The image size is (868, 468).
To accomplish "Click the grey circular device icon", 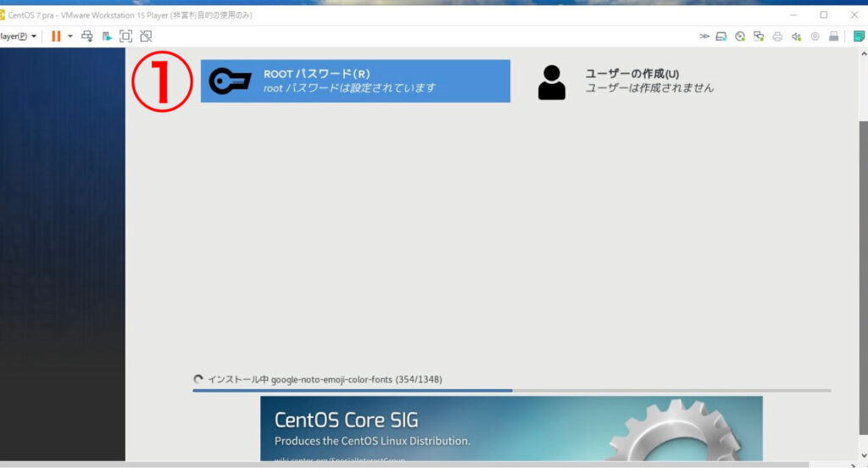I will (x=815, y=36).
